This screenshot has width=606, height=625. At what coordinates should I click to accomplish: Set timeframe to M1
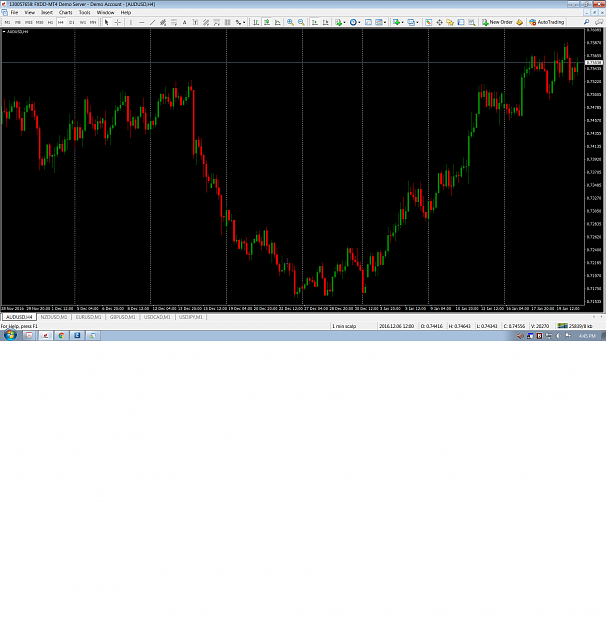coord(7,22)
